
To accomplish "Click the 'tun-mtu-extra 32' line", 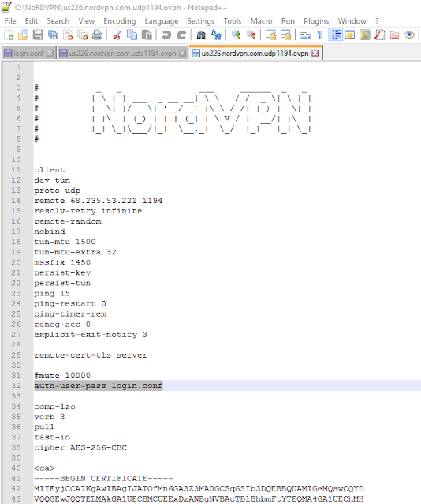I will (76, 252).
